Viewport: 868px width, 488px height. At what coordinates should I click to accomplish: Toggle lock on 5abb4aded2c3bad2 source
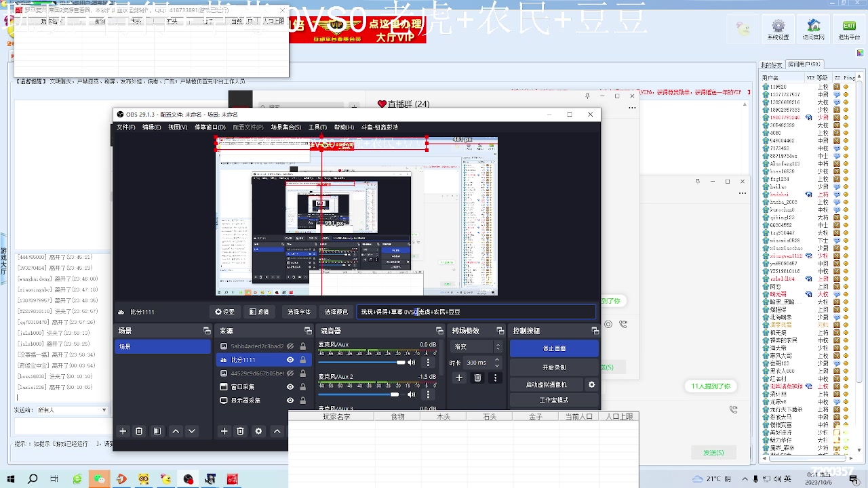pyautogui.click(x=302, y=346)
